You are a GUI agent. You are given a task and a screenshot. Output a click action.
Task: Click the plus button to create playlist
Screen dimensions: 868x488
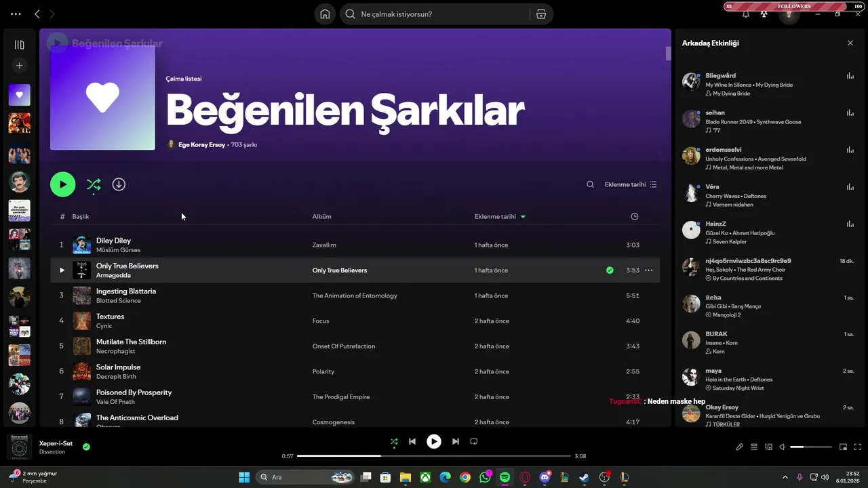[19, 66]
